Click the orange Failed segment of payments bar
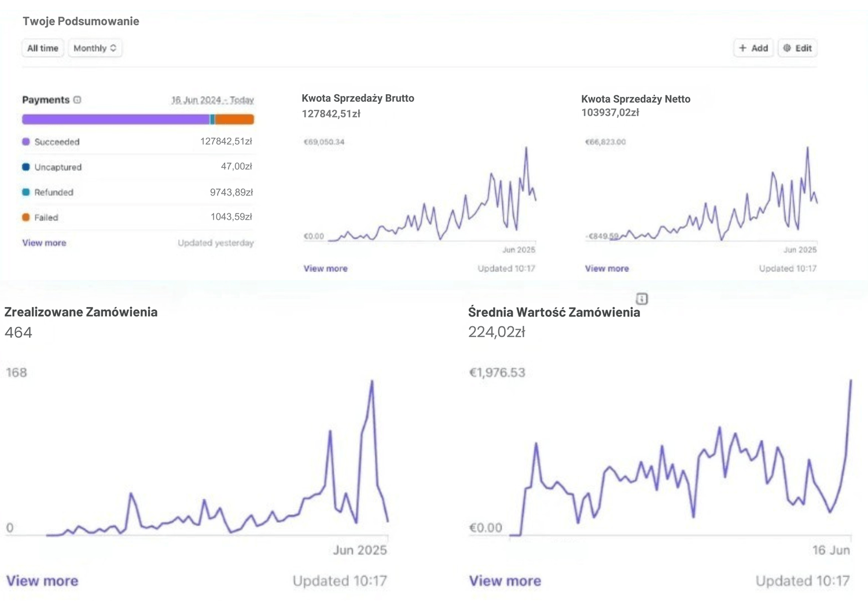The width and height of the screenshot is (868, 601). pos(234,120)
